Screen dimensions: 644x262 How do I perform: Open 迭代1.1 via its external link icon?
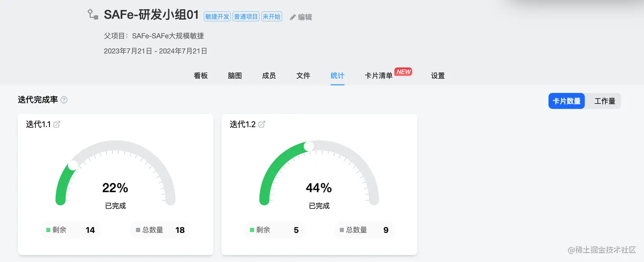click(57, 124)
